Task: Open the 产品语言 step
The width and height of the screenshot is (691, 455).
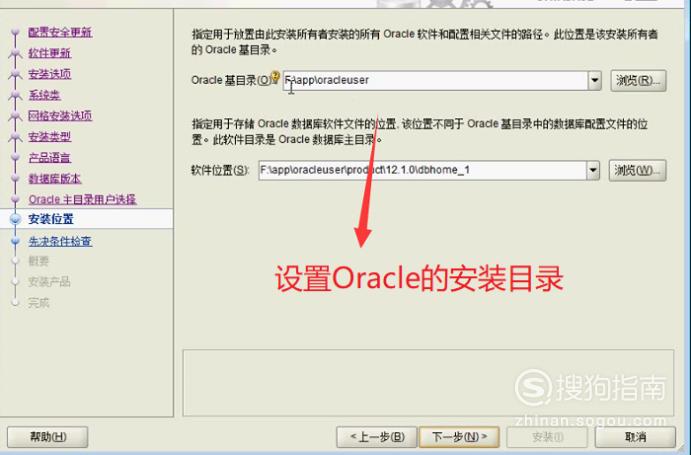Action: tap(49, 158)
